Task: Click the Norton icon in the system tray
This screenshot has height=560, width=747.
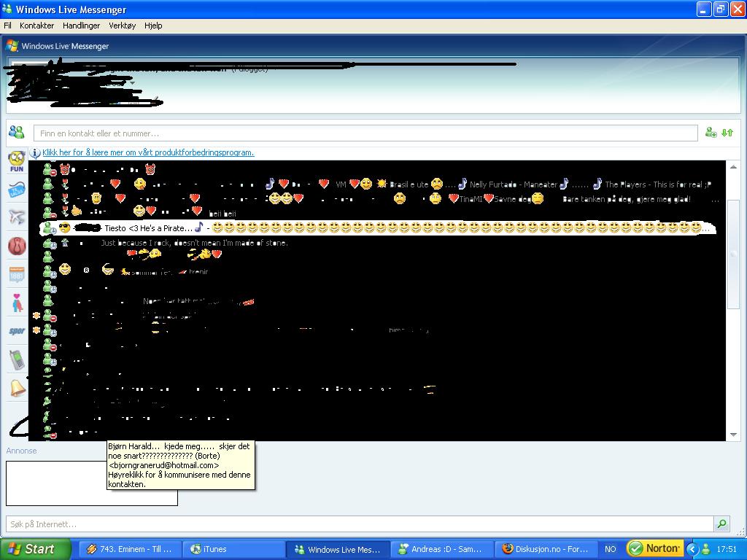Action: [x=655, y=549]
